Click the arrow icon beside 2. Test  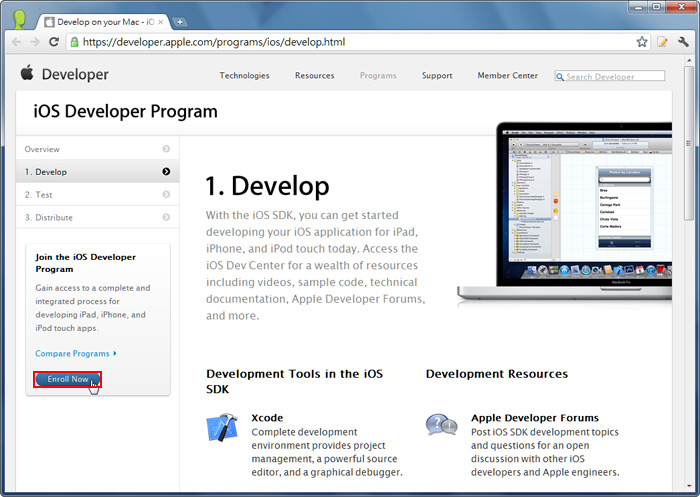[166, 194]
